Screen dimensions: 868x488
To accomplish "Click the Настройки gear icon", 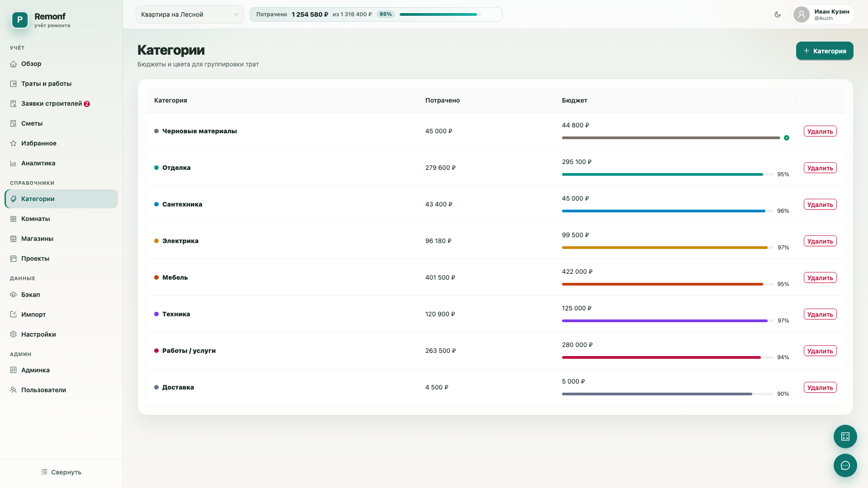I will [14, 334].
